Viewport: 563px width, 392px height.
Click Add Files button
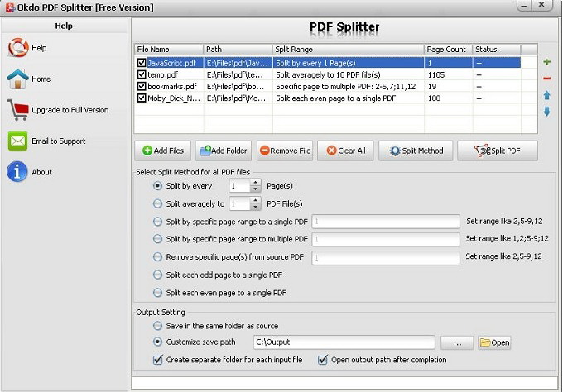[x=164, y=151]
